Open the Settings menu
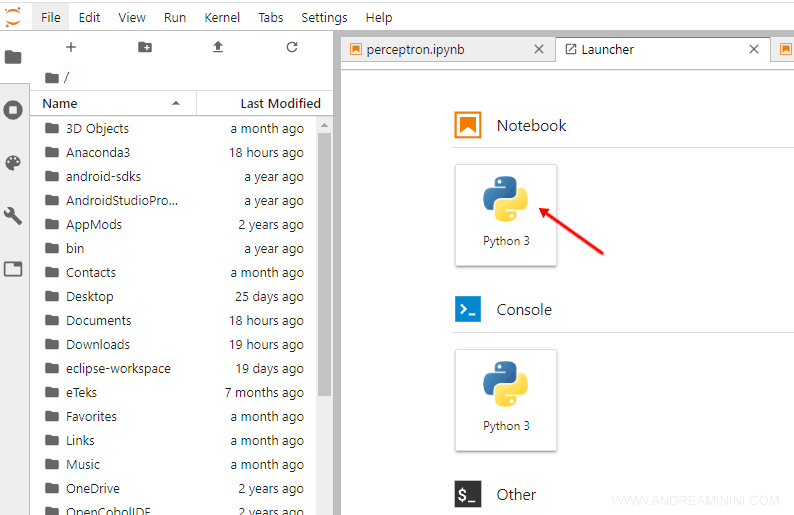This screenshot has width=794, height=515. [324, 17]
